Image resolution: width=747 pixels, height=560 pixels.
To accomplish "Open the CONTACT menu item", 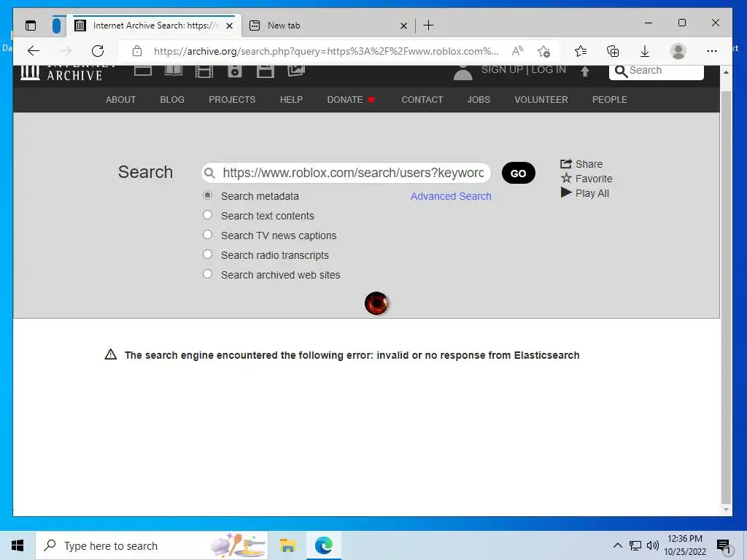I will click(422, 99).
